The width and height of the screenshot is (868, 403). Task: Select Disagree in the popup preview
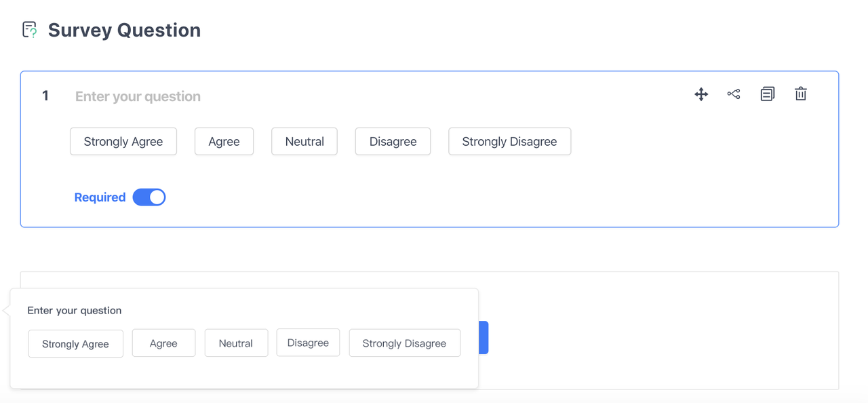point(308,343)
